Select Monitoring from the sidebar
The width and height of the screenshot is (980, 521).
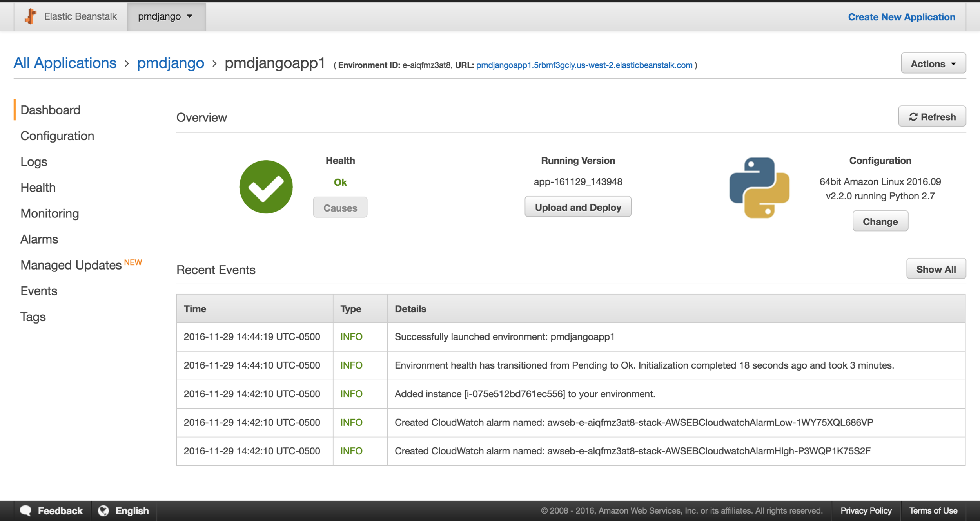coord(50,213)
